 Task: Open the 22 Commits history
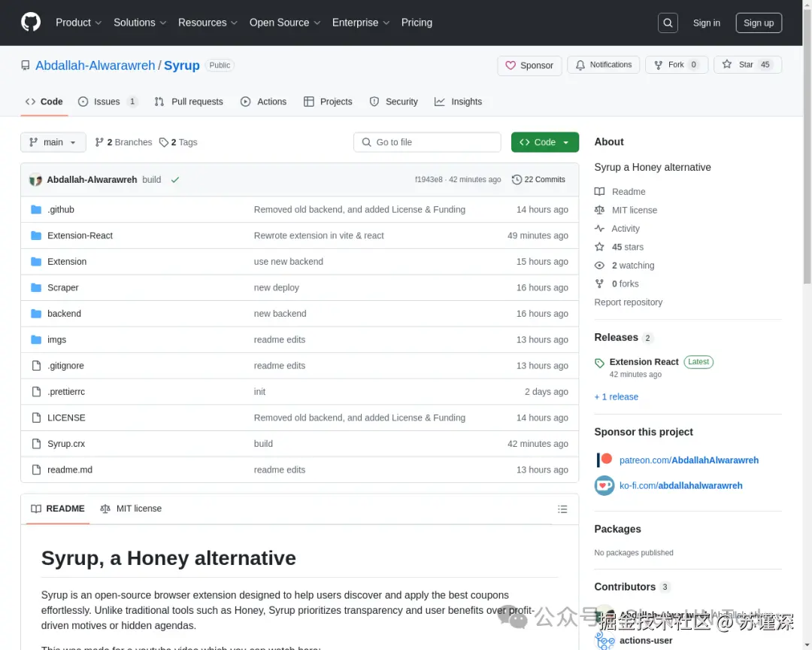click(x=538, y=179)
